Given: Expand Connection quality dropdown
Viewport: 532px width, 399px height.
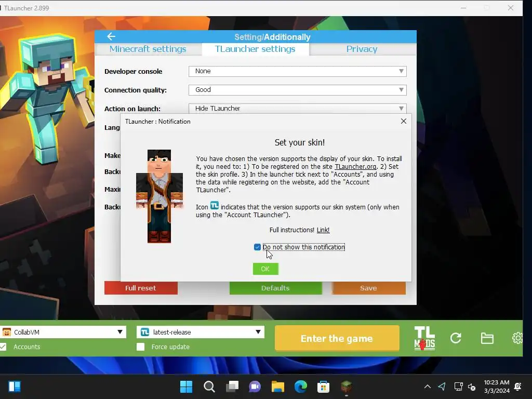Looking at the screenshot, I should tap(298, 90).
